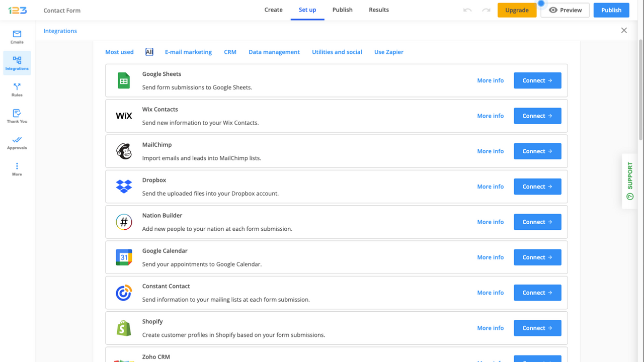The height and width of the screenshot is (362, 644).
Task: Click the Google Calendar icon
Action: click(x=124, y=257)
